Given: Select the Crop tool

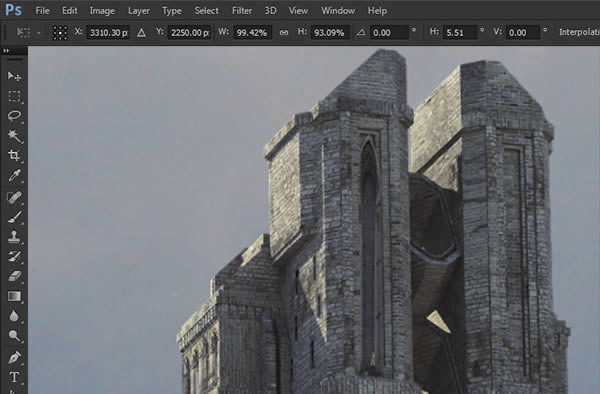Looking at the screenshot, I should click(14, 155).
